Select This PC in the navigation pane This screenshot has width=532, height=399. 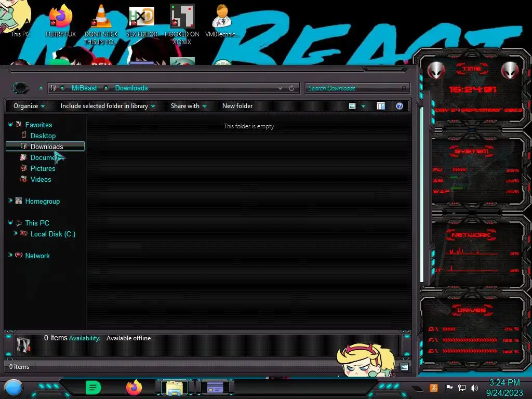(x=37, y=223)
